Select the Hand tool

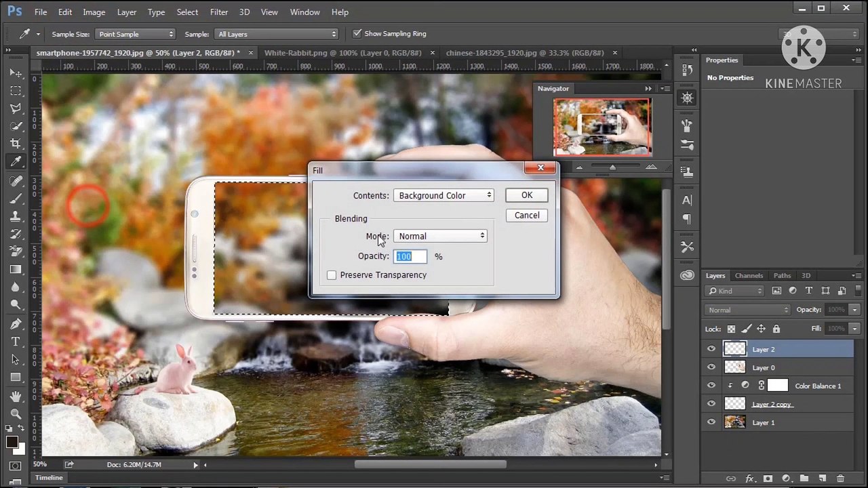(15, 396)
